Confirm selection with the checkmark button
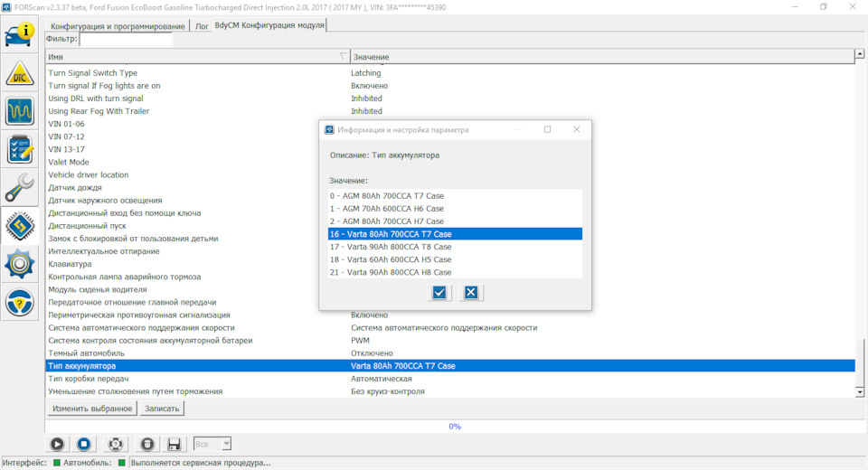 439,292
